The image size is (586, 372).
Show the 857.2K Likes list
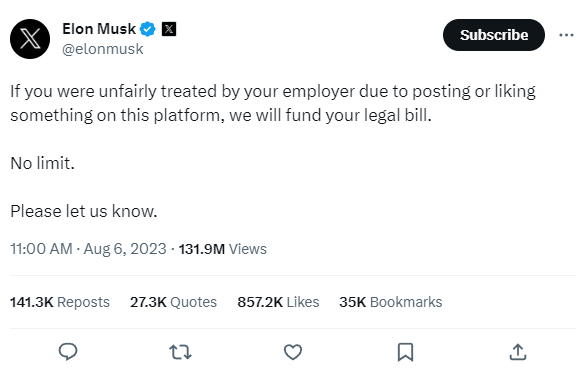[x=278, y=302]
